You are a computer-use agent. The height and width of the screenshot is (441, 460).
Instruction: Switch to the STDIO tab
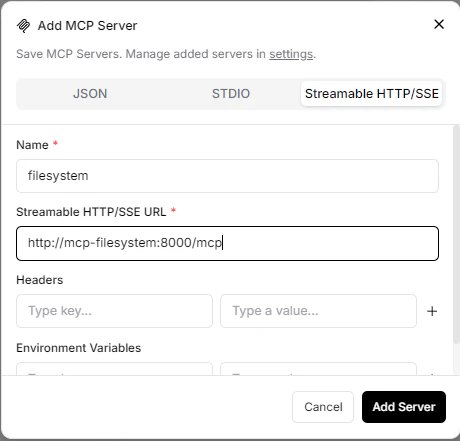pos(231,94)
